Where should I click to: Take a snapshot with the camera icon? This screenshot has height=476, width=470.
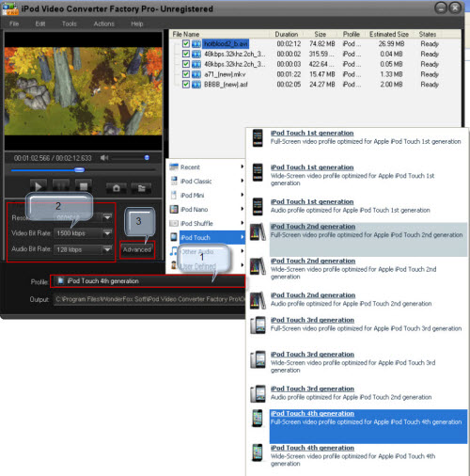point(117,188)
